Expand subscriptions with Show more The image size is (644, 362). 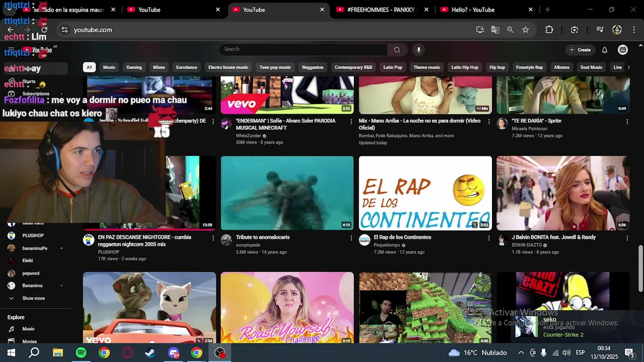pos(33,298)
